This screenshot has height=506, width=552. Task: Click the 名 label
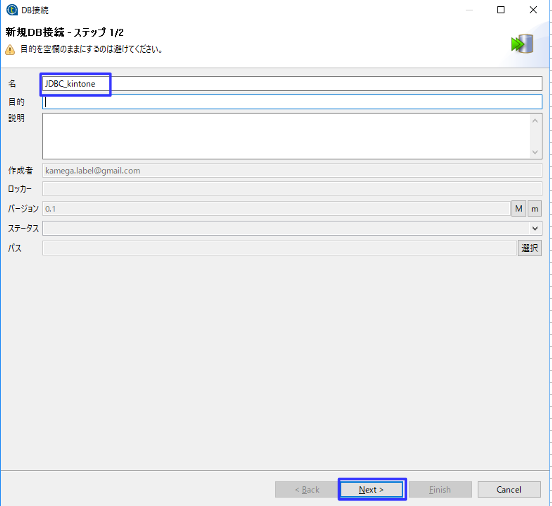(x=12, y=84)
